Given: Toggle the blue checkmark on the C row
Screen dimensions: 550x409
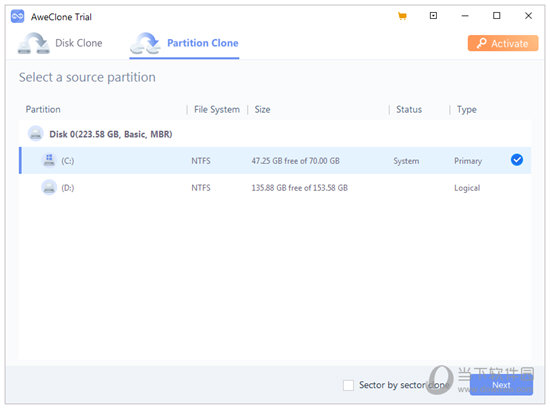Looking at the screenshot, I should click(x=517, y=160).
